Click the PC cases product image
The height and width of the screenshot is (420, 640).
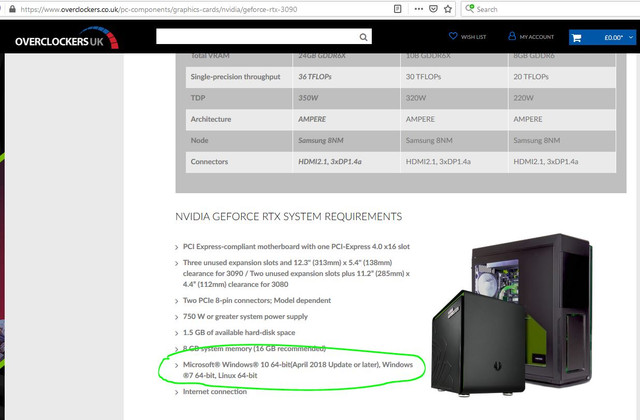click(x=511, y=315)
